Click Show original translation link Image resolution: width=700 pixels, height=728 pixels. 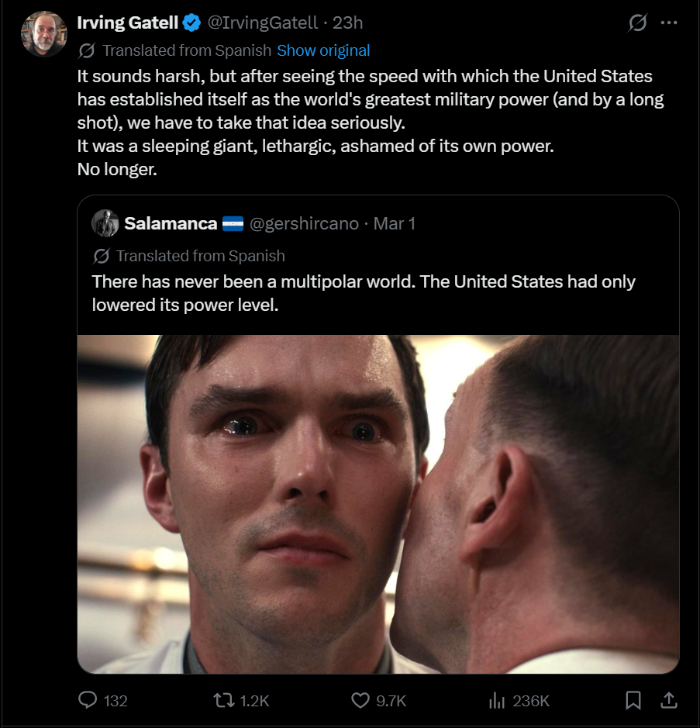(323, 50)
